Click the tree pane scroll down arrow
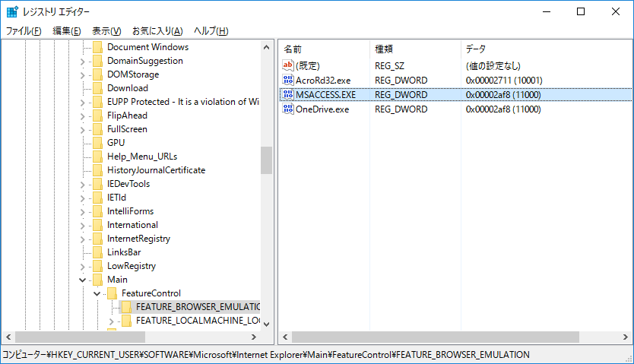 [267, 324]
